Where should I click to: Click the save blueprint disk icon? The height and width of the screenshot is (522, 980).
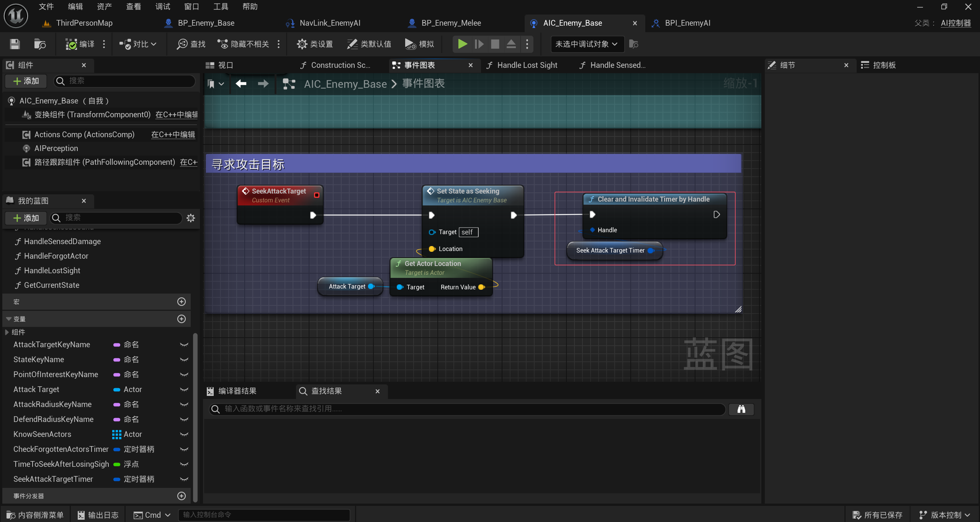15,44
